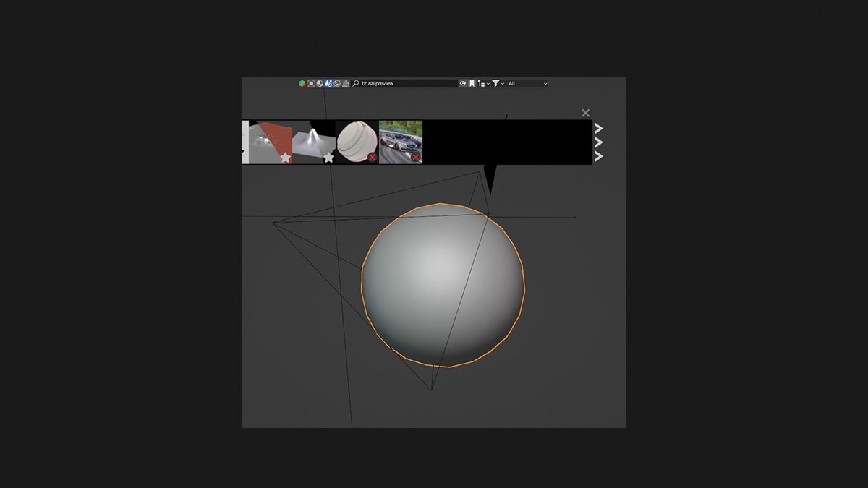Toggle the eye visibility filter
Screen dimensions: 868x488
(x=463, y=83)
